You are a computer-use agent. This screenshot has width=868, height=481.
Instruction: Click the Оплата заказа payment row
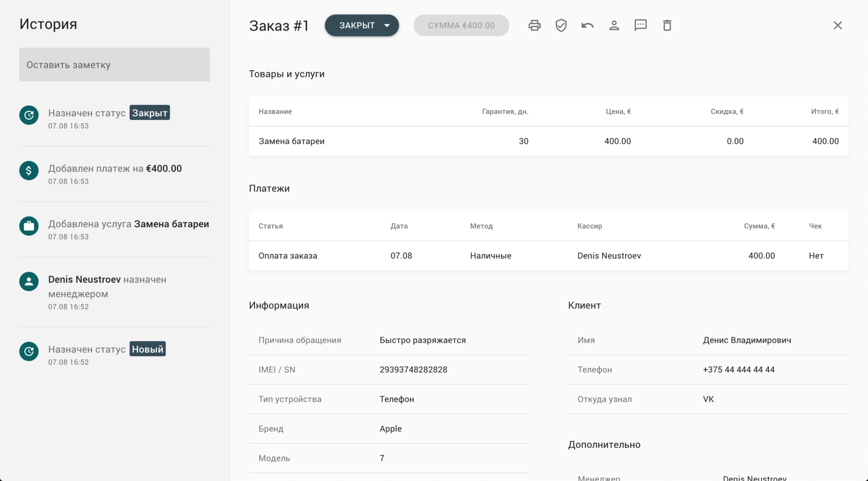click(549, 256)
